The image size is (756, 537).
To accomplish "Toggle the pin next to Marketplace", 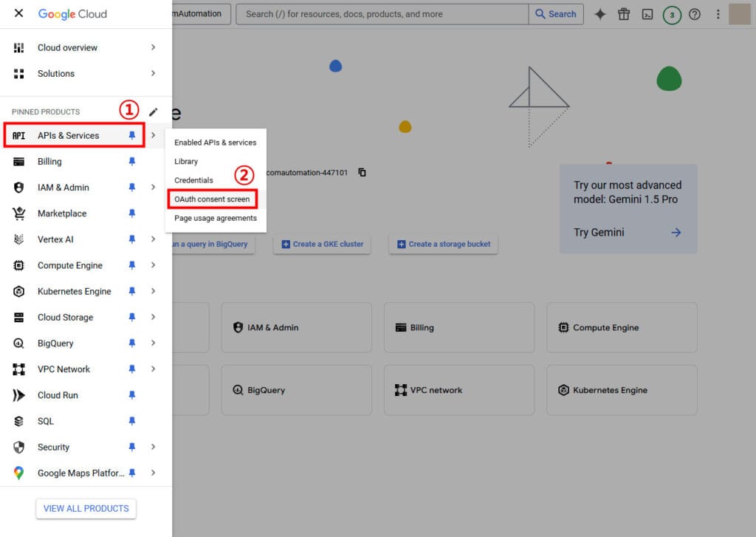I will click(x=132, y=213).
